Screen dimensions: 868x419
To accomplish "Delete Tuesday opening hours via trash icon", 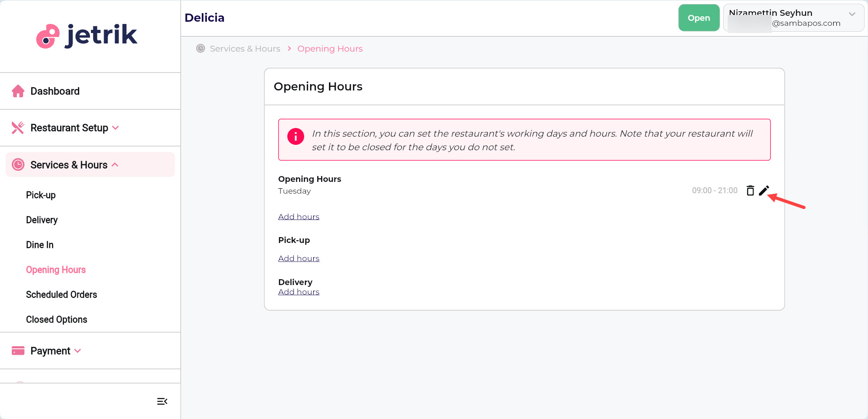I will pyautogui.click(x=750, y=190).
